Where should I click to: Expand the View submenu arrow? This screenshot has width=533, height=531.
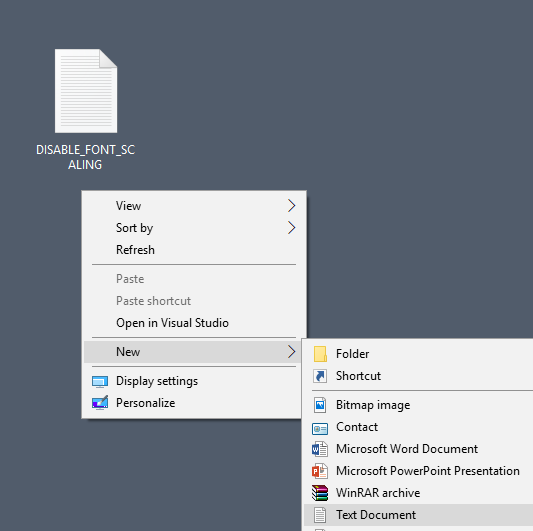tap(291, 206)
